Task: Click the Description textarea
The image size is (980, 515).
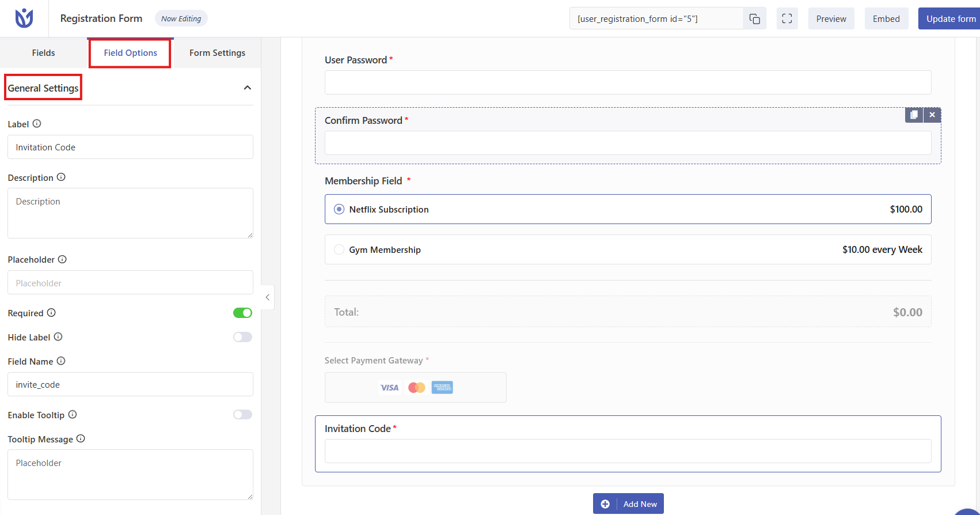Action: 130,213
